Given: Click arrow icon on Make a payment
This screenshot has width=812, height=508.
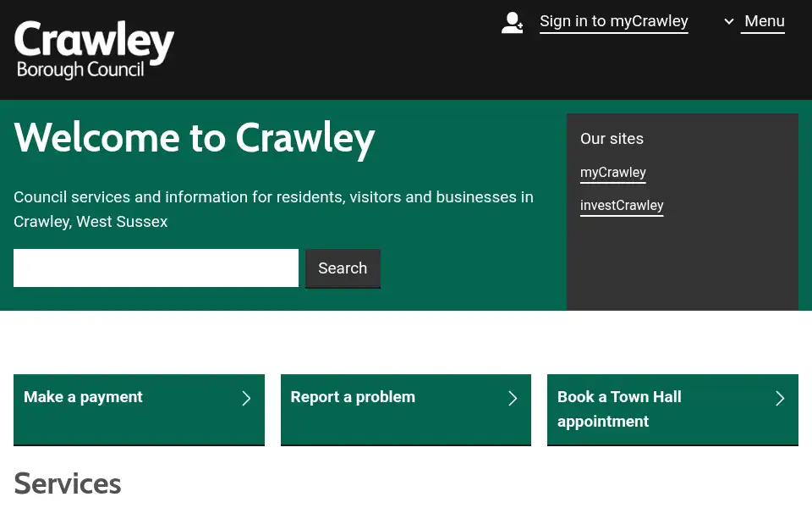Looking at the screenshot, I should 246,398.
